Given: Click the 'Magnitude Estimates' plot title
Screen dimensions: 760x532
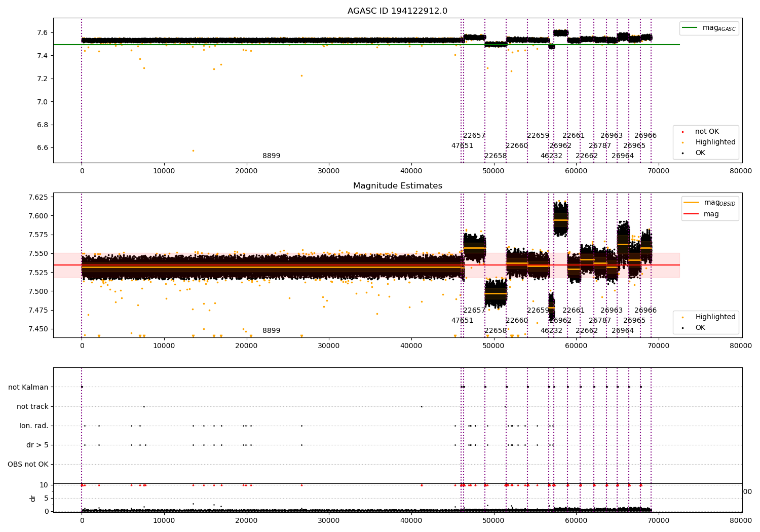Looking at the screenshot, I should [397, 186].
